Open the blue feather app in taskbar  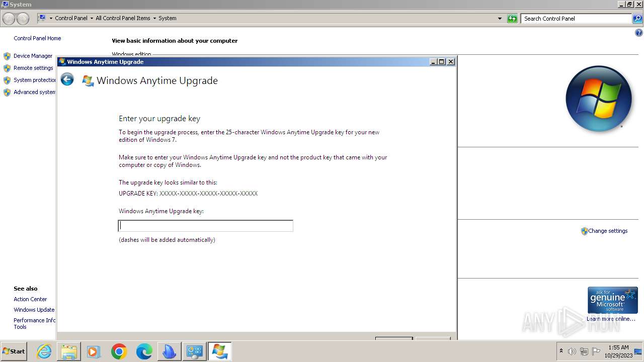169,351
